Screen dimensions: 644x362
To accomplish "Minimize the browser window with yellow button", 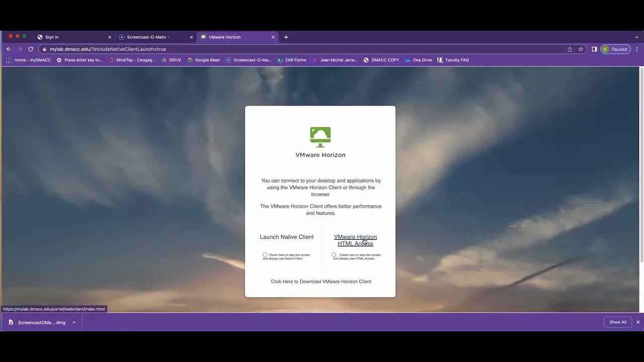I will point(17,36).
